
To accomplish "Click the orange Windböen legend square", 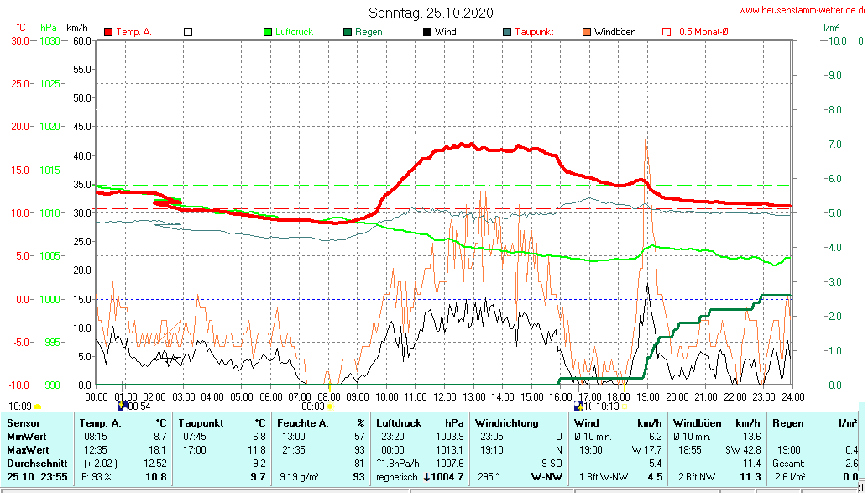I will (x=586, y=32).
